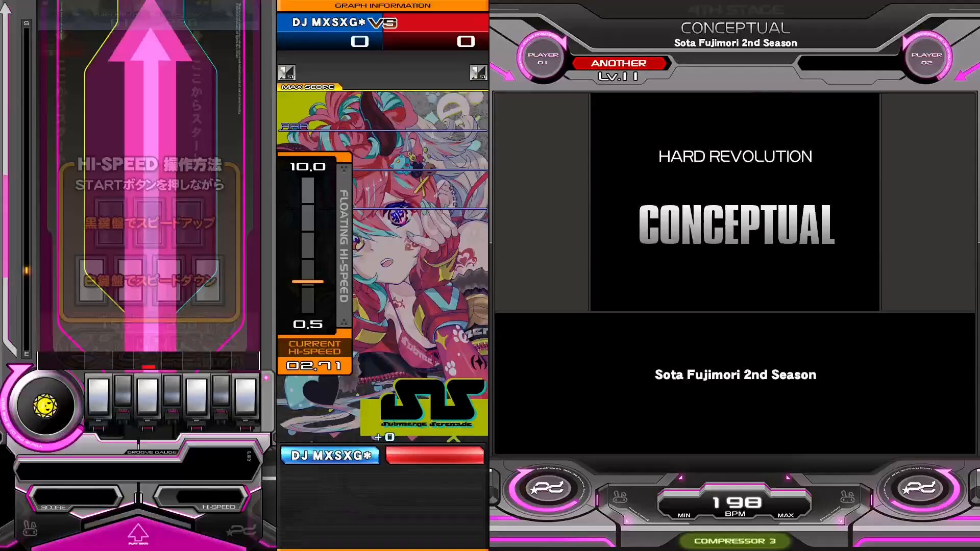The image size is (980, 551).
Task: Click the pink arrow below PLAYER 02
Action: (x=967, y=72)
